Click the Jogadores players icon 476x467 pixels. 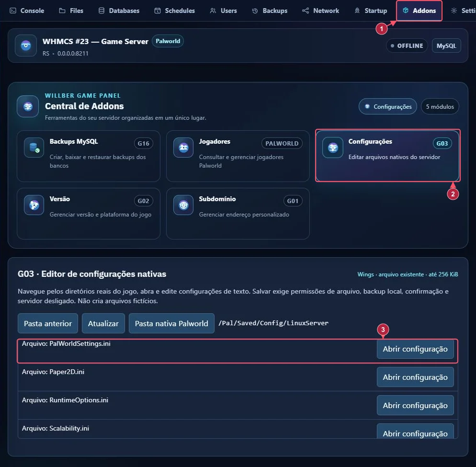click(x=183, y=148)
